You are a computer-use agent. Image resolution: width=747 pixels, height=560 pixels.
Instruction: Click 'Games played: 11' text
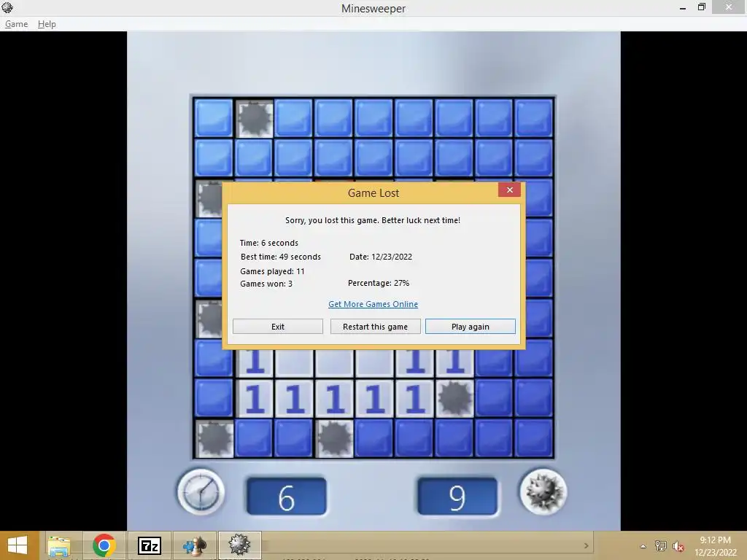tap(272, 271)
